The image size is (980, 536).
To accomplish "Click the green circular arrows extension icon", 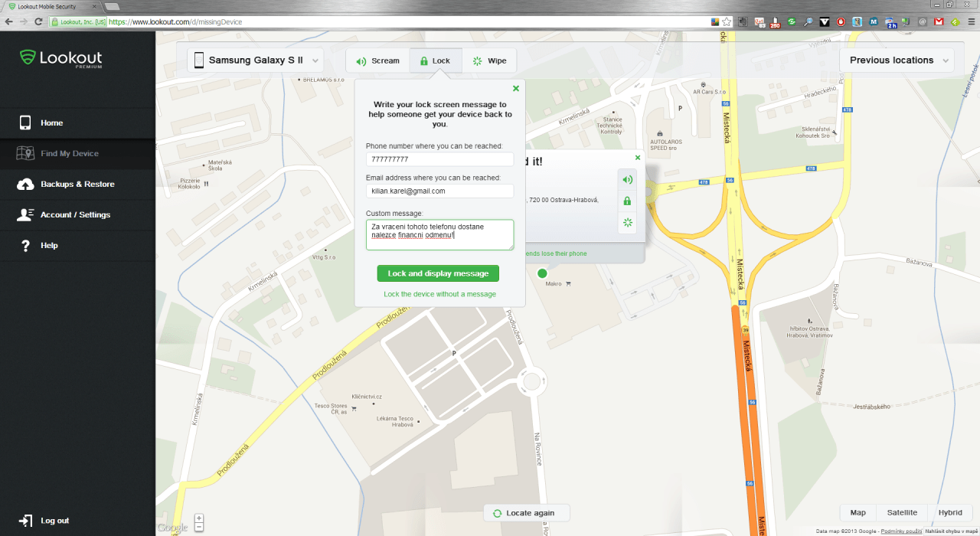I will tap(792, 22).
